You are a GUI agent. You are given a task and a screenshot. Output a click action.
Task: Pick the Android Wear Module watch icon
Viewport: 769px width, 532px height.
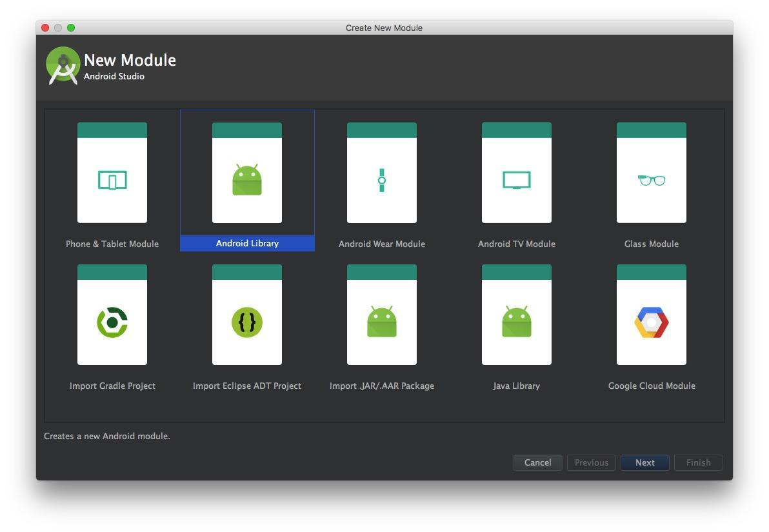tap(382, 173)
